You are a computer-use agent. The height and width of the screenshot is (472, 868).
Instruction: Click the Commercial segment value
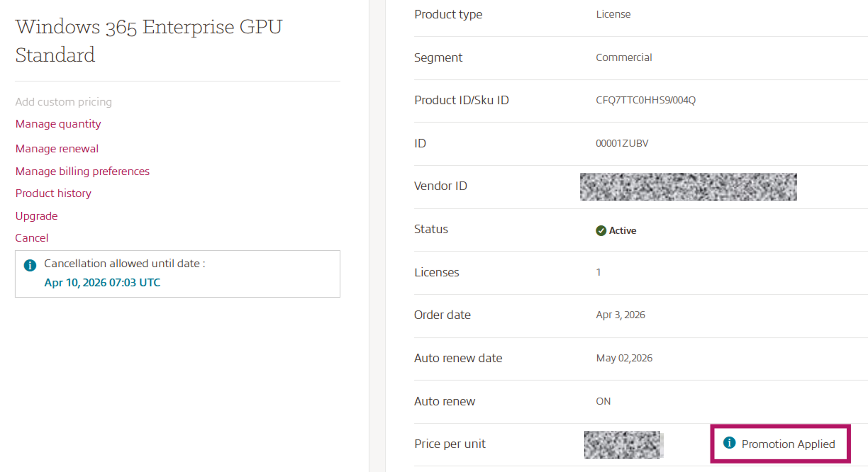[x=624, y=57]
